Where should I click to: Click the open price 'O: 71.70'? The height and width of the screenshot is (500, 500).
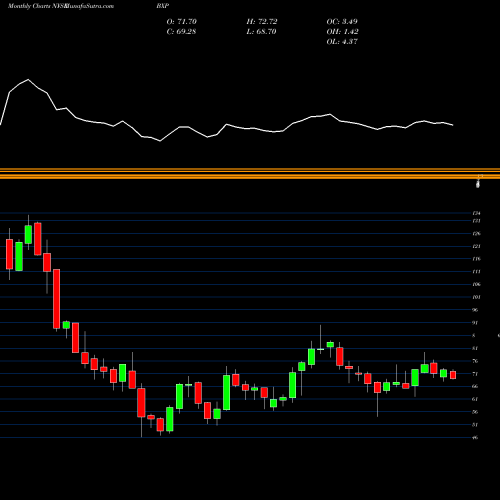pyautogui.click(x=181, y=22)
